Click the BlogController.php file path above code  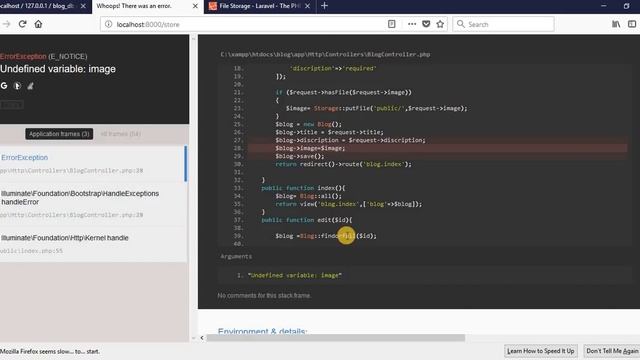325,54
